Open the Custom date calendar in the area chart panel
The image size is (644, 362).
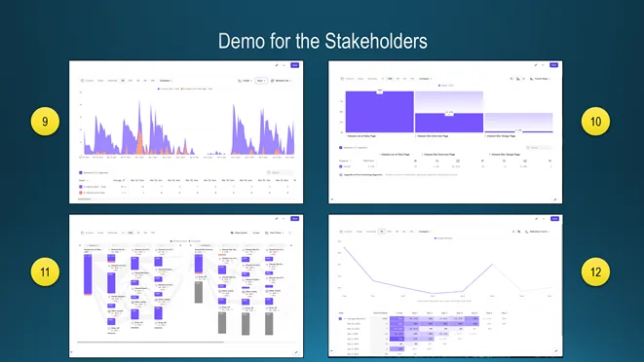pyautogui.click(x=88, y=81)
